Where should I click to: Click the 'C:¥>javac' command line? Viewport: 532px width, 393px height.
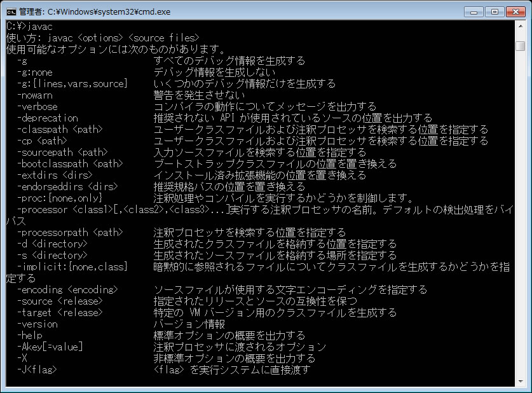coord(29,27)
